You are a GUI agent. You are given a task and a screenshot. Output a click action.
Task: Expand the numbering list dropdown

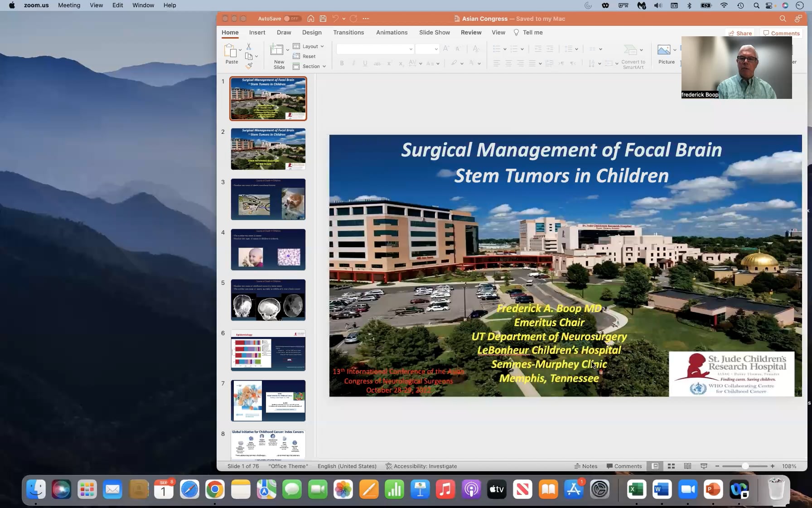[522, 49]
